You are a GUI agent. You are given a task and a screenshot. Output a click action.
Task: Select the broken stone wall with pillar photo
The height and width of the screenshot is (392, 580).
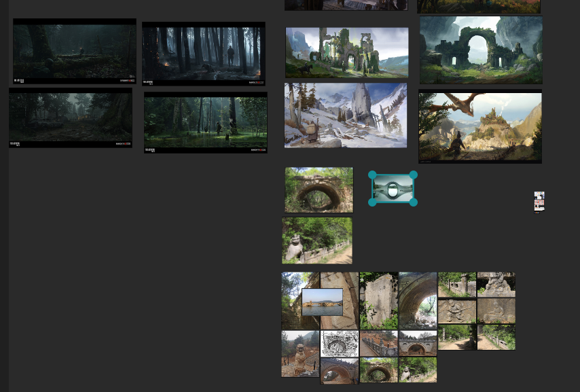[457, 285]
